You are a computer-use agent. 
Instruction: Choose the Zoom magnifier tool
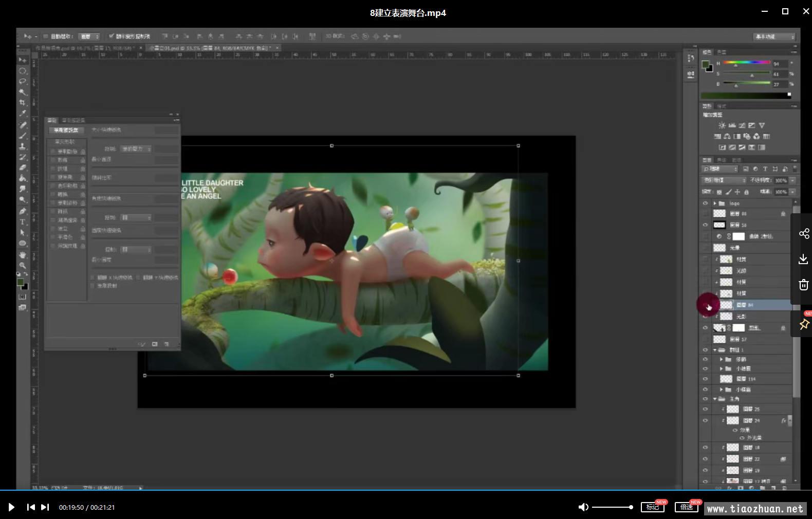(23, 266)
